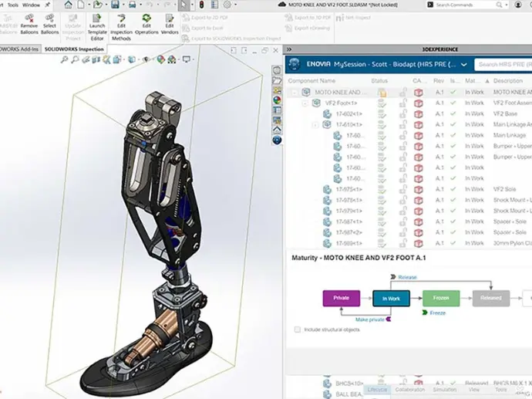The width and height of the screenshot is (532, 399).
Task: Expand the ENOVIA MySession chevron dropdown
Action: click(464, 65)
